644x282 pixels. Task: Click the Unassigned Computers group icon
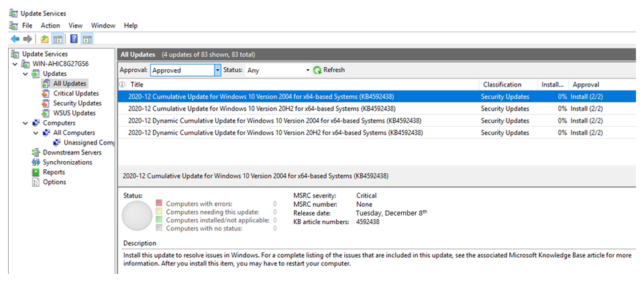[x=57, y=142]
